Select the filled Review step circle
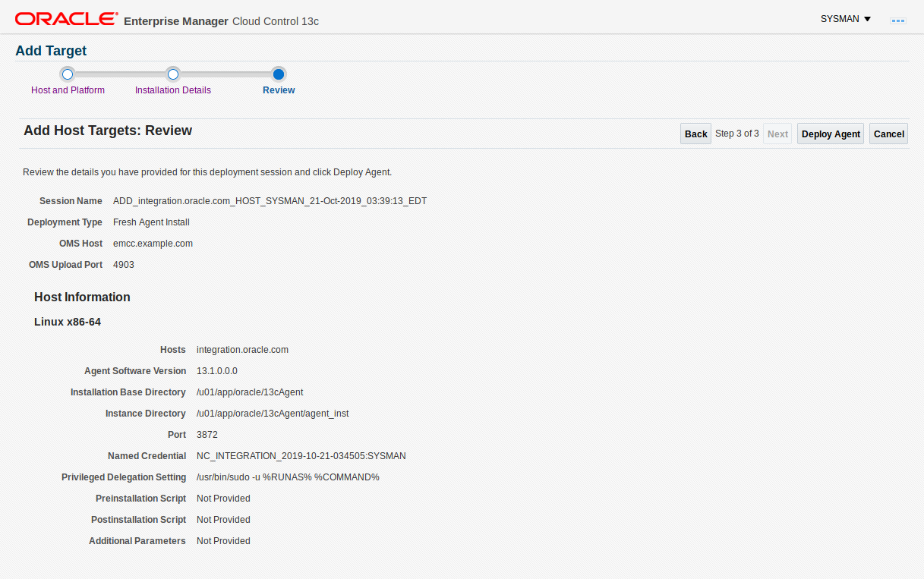 [x=279, y=74]
